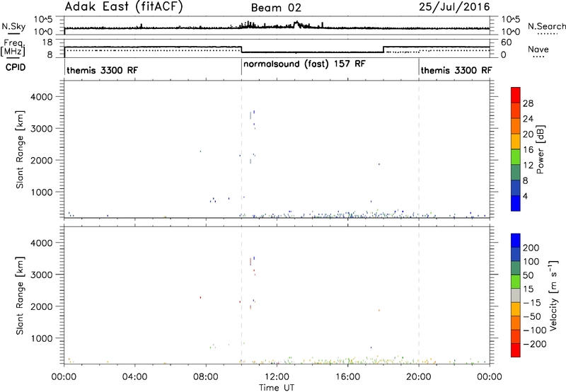Screen dimensions: 566x392
Task: Click the red top swatch of the Power colorbar
Action: tap(516, 95)
